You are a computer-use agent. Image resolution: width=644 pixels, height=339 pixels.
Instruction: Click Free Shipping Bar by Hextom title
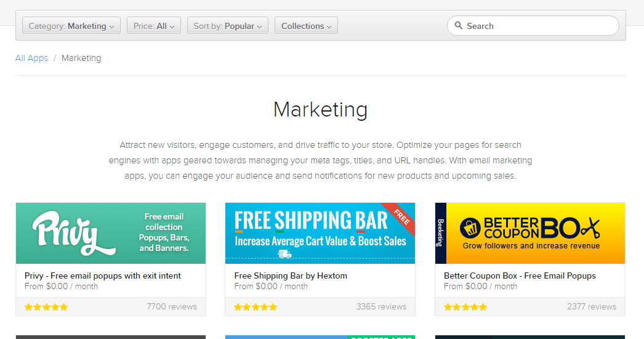[291, 276]
